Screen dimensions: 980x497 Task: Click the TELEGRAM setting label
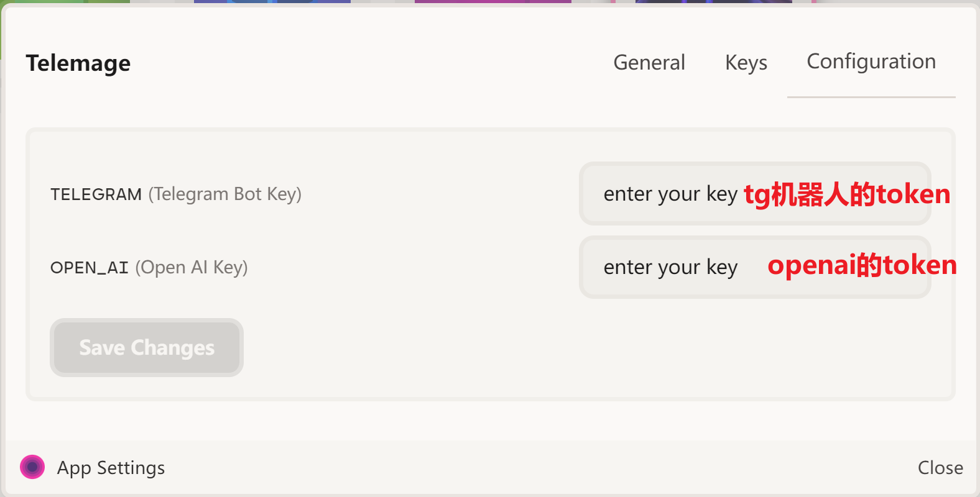[x=96, y=194]
